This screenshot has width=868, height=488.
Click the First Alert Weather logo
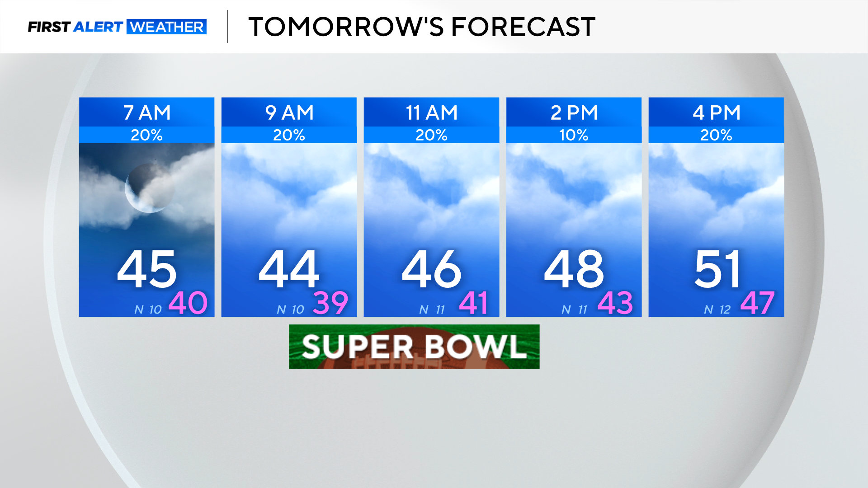tap(117, 27)
